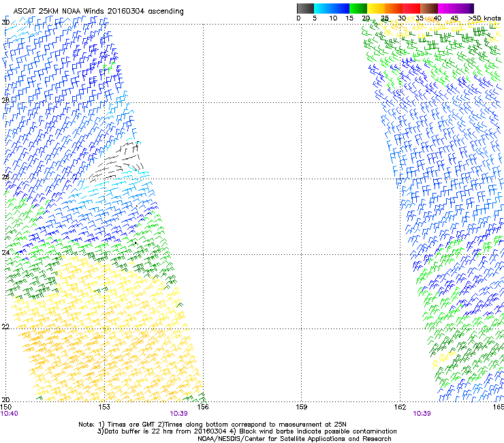Click the latitude label "30"
The image size is (504, 443).
tap(5, 22)
